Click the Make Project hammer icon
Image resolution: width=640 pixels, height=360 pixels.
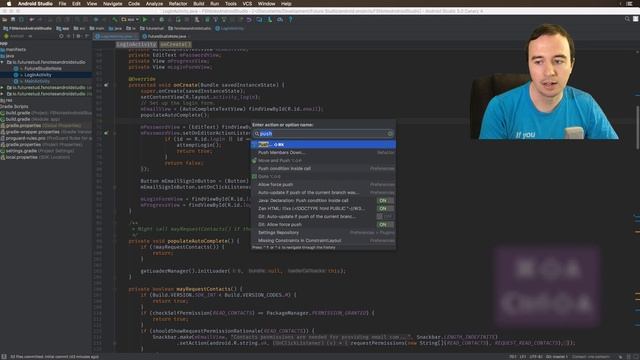[x=115, y=19]
